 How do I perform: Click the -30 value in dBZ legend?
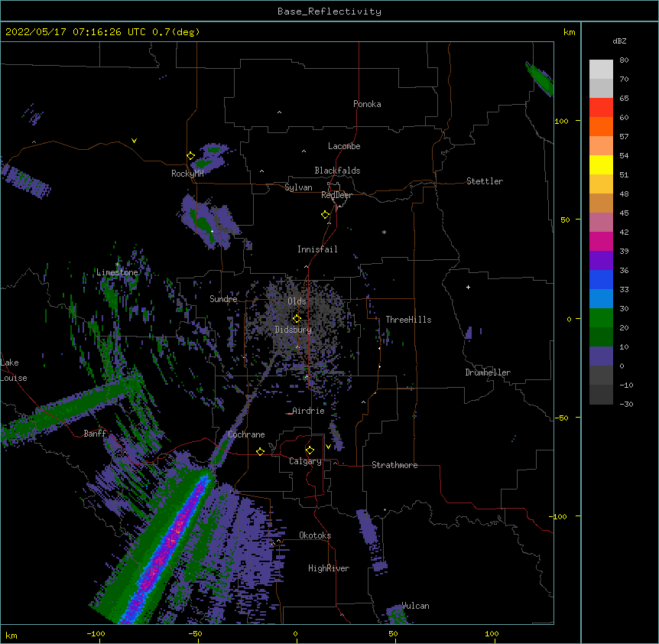coord(626,405)
